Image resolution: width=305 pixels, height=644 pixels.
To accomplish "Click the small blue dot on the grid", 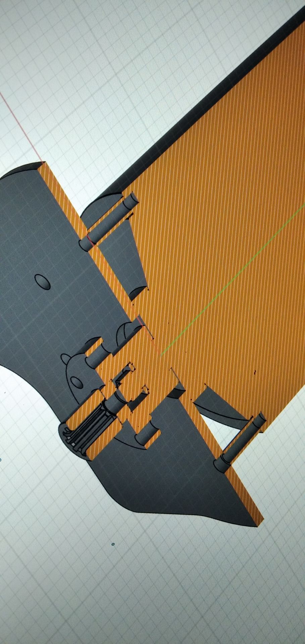I will (113, 544).
